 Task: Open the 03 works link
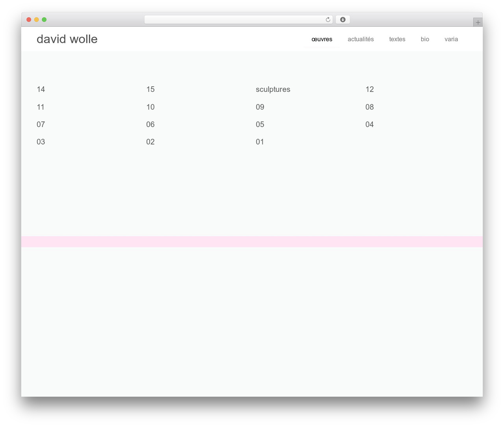point(41,142)
